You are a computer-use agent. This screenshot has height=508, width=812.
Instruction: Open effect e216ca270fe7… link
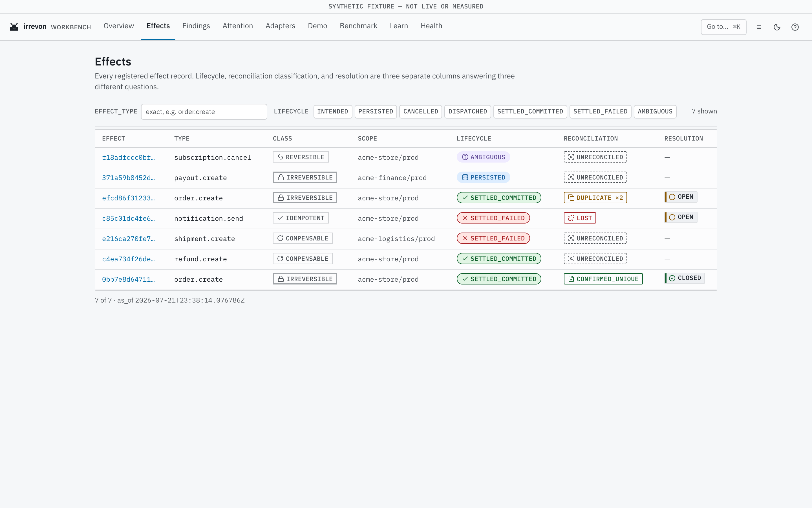[x=129, y=239]
